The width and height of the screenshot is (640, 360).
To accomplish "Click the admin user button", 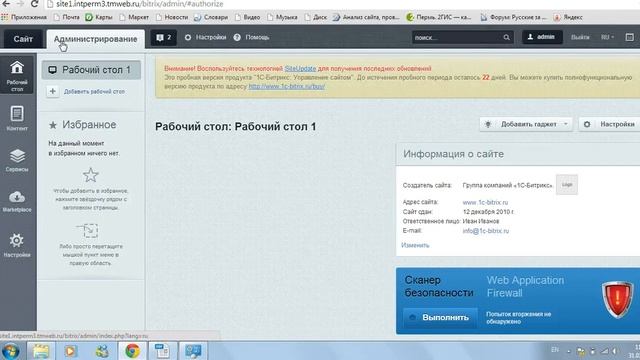I will pyautogui.click(x=542, y=37).
